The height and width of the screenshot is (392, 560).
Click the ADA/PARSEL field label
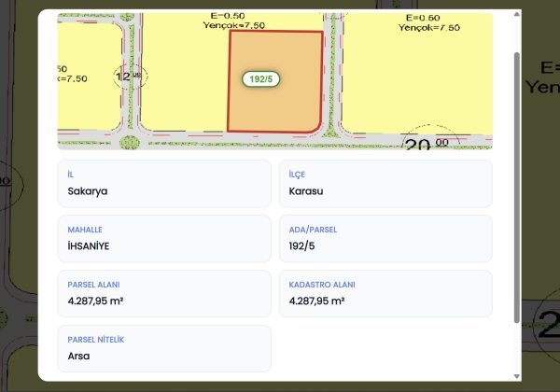[313, 230]
